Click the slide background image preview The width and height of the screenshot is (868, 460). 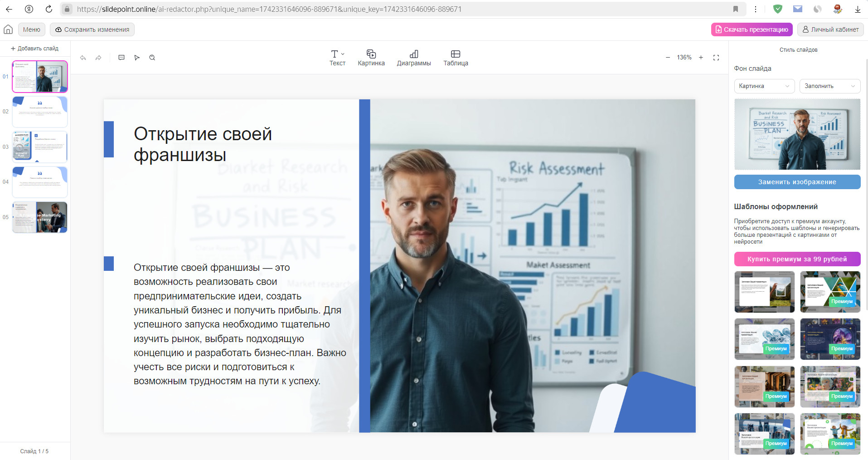(797, 134)
